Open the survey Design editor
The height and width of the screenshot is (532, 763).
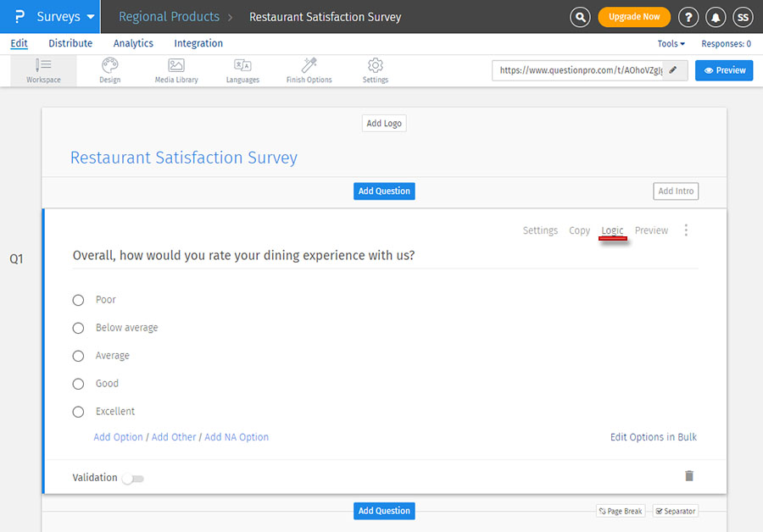[x=109, y=70]
